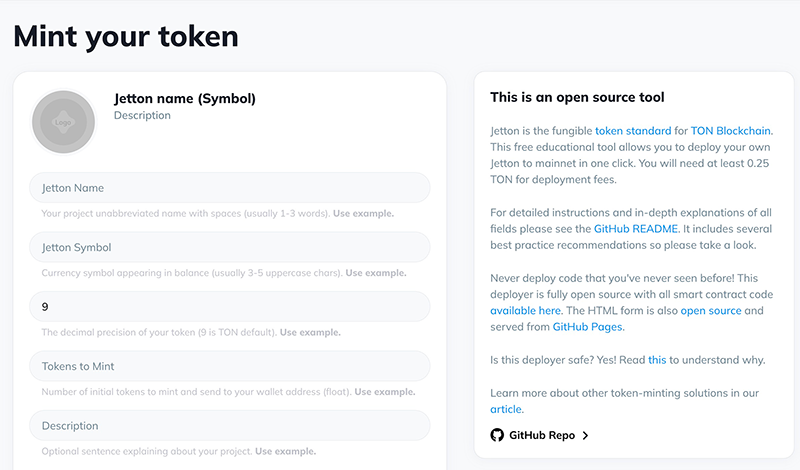Expand the GitHub Repo chevron arrow
This screenshot has width=800, height=470.
pyautogui.click(x=585, y=435)
